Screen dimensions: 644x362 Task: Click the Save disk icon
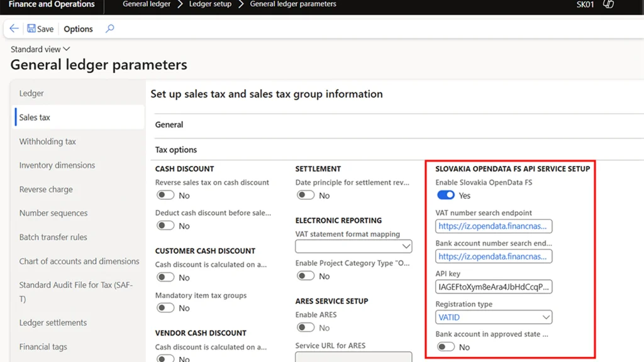(x=31, y=28)
